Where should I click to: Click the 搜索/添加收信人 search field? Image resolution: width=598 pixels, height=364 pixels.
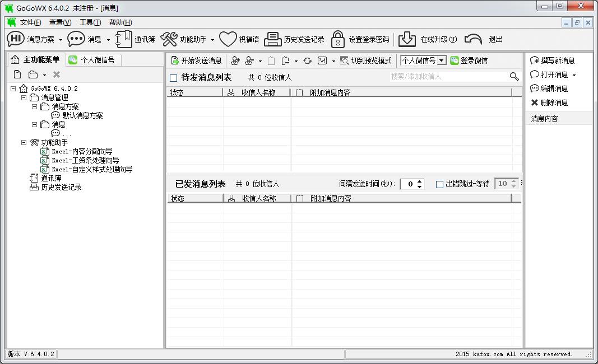click(x=449, y=77)
